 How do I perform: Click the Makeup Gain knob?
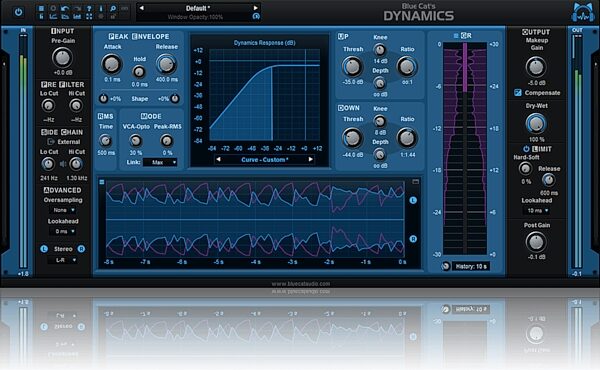click(x=536, y=67)
